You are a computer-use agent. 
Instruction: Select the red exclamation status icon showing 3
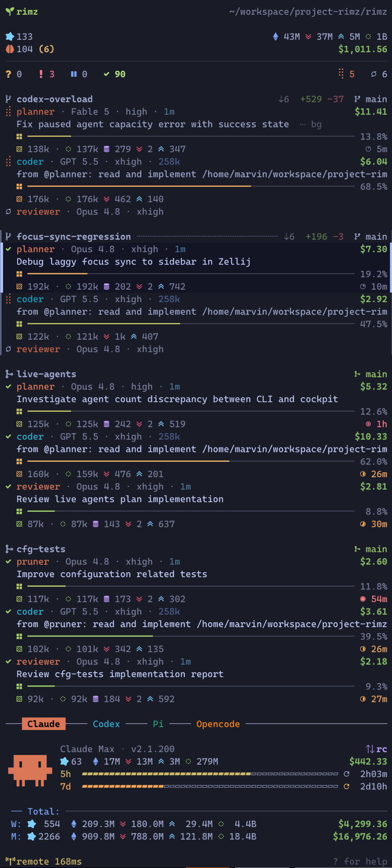41,74
